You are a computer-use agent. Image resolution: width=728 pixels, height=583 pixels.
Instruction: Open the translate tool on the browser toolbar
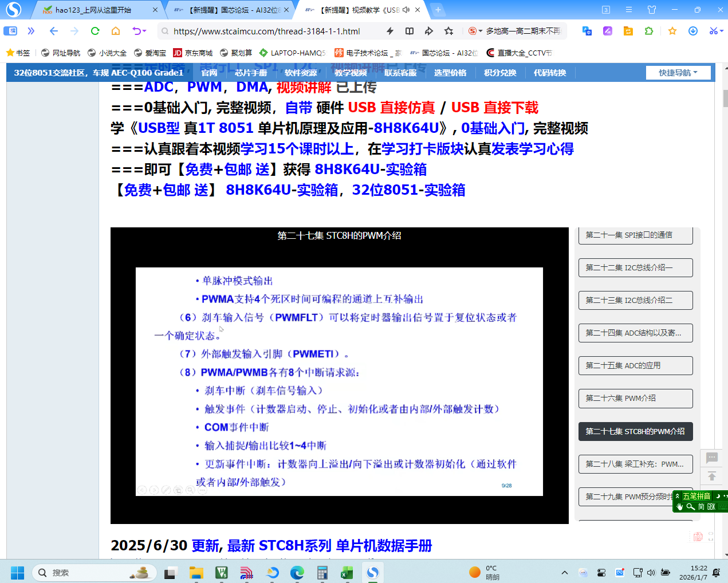click(x=587, y=31)
